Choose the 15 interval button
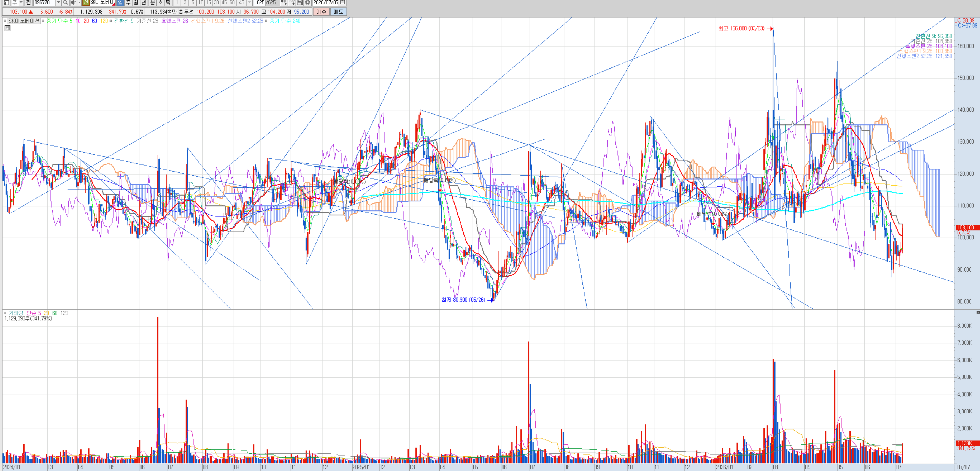980x471 pixels. click(x=209, y=3)
